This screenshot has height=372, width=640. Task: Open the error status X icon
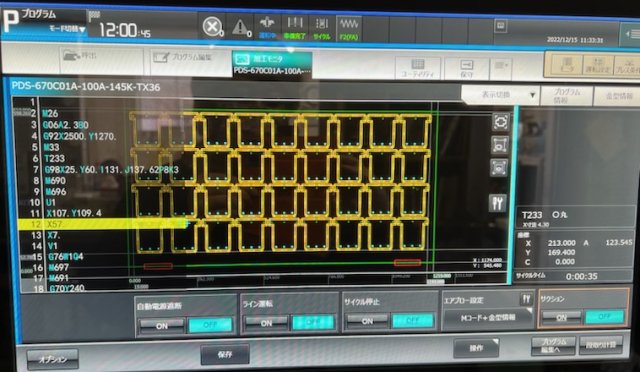(x=212, y=27)
